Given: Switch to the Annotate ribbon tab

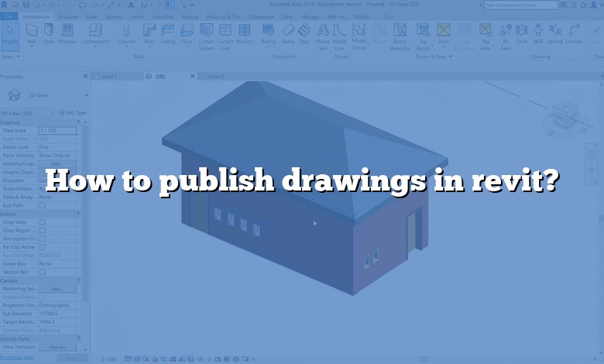Looking at the screenshot, I should 163,16.
